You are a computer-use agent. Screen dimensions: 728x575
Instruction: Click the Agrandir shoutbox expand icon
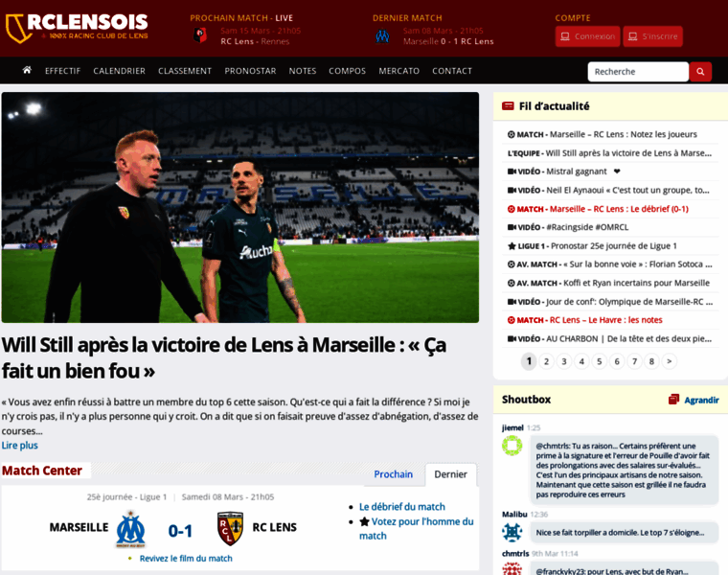tap(673, 400)
